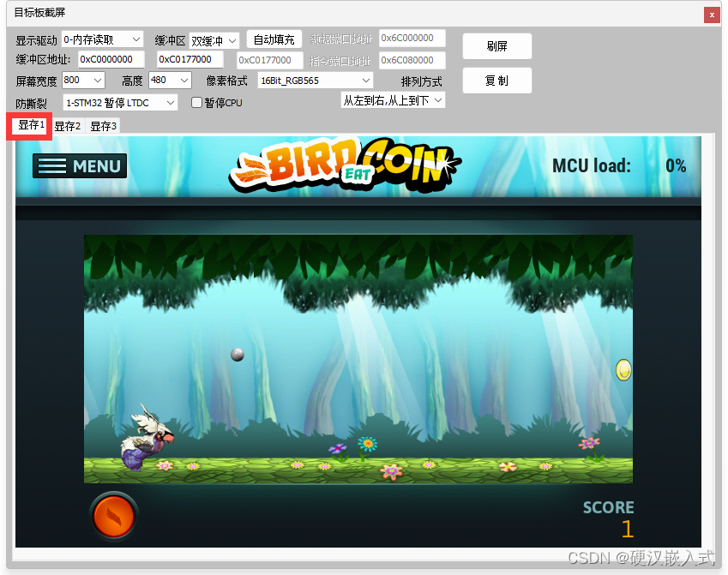The height and width of the screenshot is (575, 728).
Task: Click the Bird Eat Coin logo
Action: click(x=344, y=165)
